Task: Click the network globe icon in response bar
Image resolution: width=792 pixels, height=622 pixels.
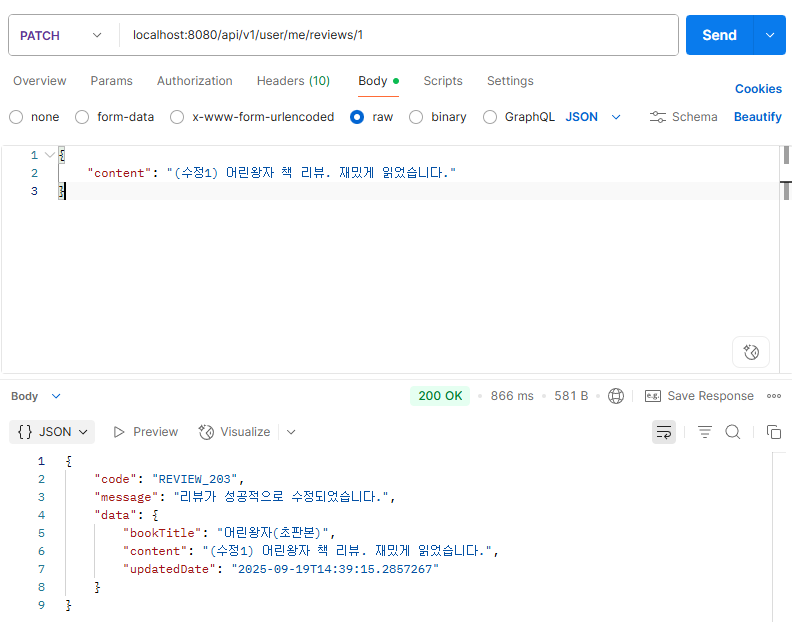Action: tap(616, 396)
